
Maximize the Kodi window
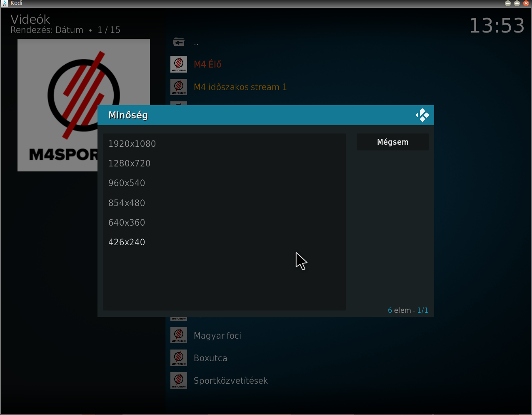pyautogui.click(x=517, y=3)
